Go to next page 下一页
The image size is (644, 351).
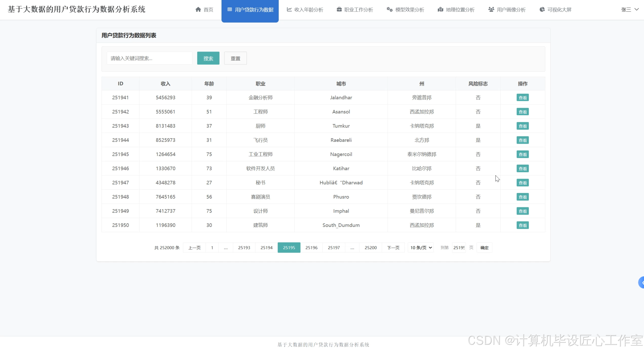click(x=393, y=248)
